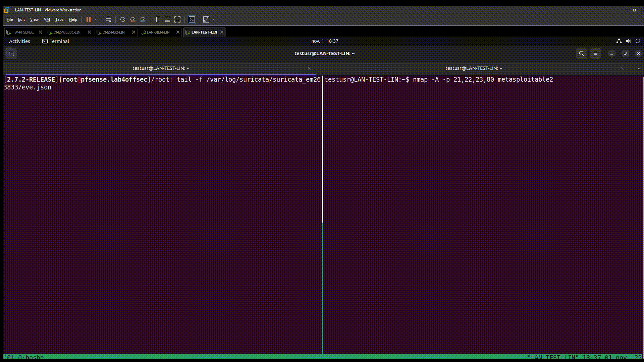Click the send Ctrl+Alt+Del icon

[108, 19]
